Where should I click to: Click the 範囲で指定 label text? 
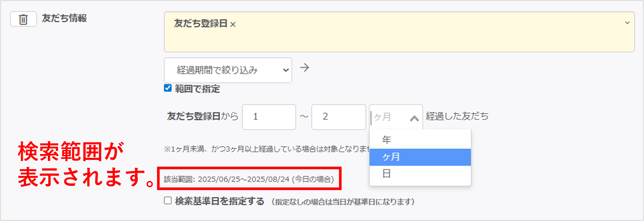point(197,89)
